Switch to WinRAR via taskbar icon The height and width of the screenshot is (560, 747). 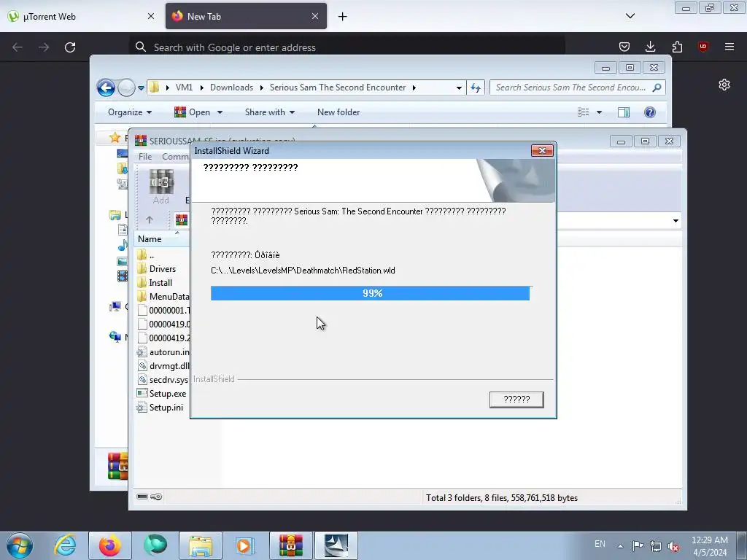290,545
